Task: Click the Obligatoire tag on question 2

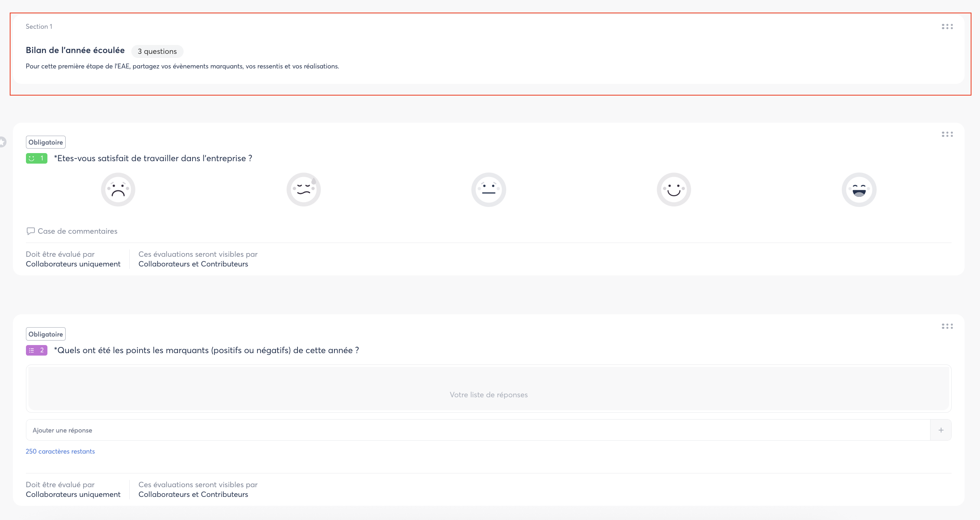Action: click(46, 334)
